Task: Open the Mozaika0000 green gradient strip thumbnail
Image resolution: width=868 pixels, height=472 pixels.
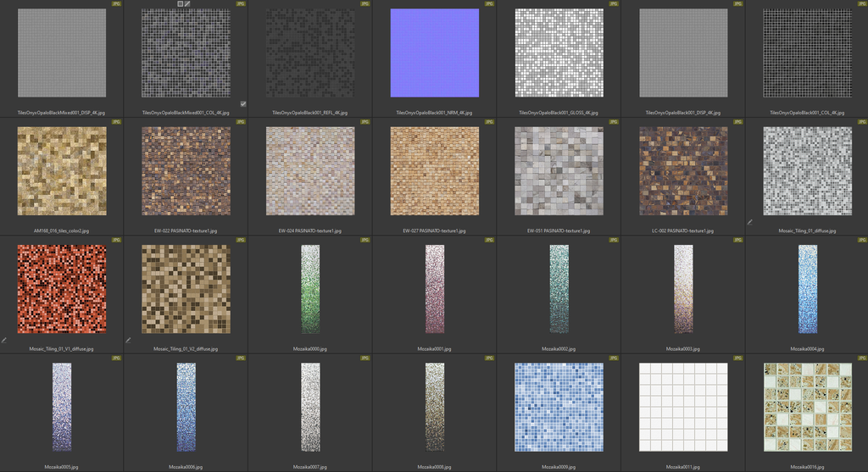Action: tap(310, 289)
